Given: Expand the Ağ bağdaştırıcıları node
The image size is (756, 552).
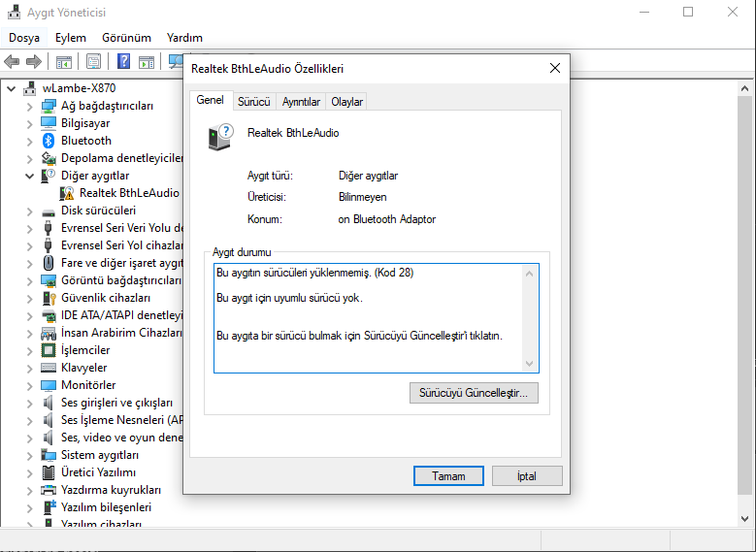Looking at the screenshot, I should [29, 107].
